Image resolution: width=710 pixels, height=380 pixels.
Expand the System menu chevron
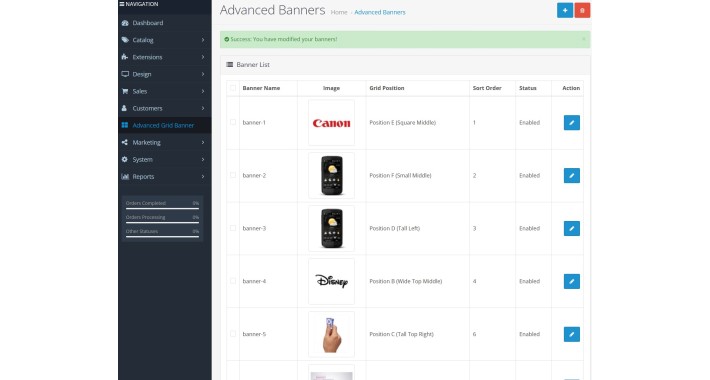(x=203, y=159)
